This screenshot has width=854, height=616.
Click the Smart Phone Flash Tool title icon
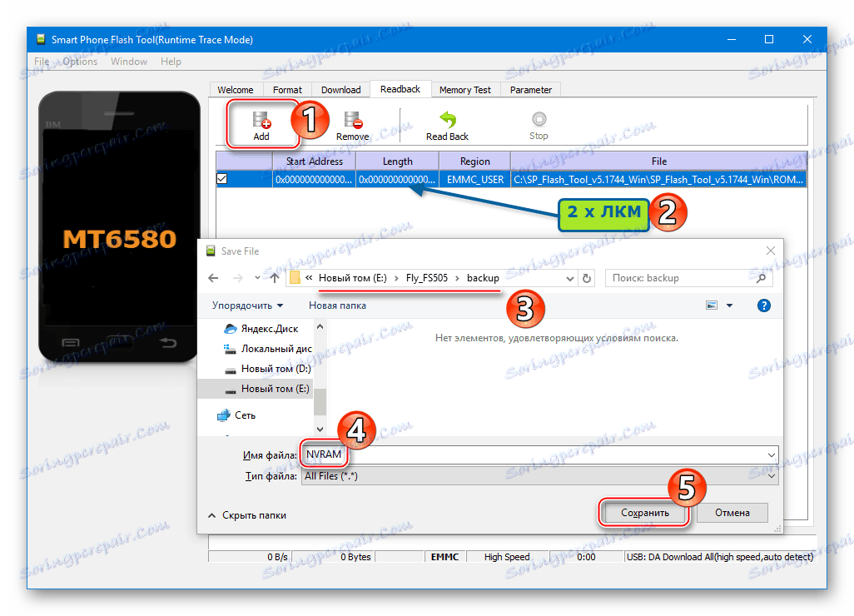coord(41,39)
